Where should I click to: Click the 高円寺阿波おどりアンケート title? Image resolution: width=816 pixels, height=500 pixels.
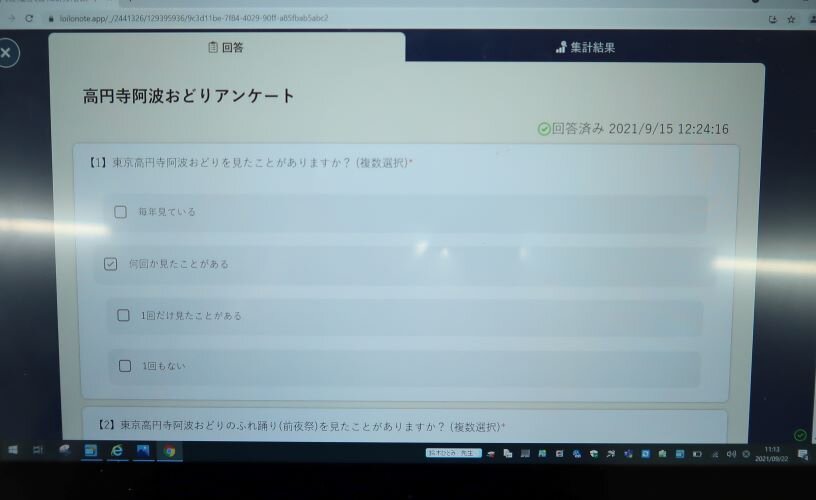coord(189,97)
